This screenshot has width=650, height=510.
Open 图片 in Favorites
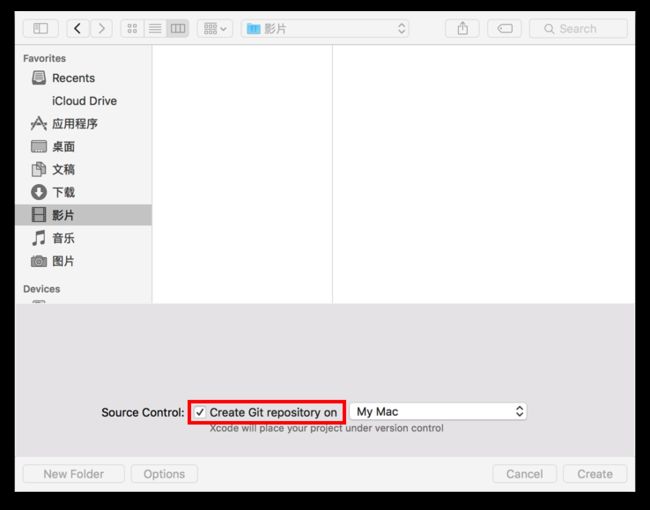(x=83, y=261)
